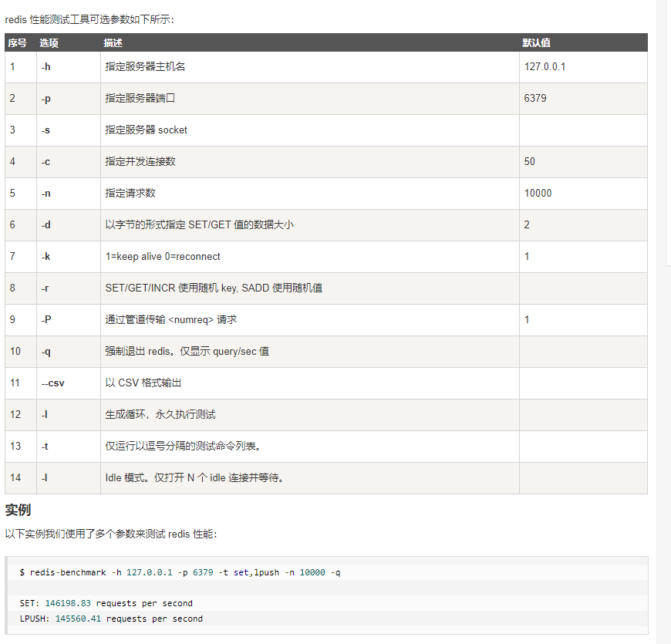This screenshot has height=644, width=671.
Task: Click row number 12
Action: (15, 415)
